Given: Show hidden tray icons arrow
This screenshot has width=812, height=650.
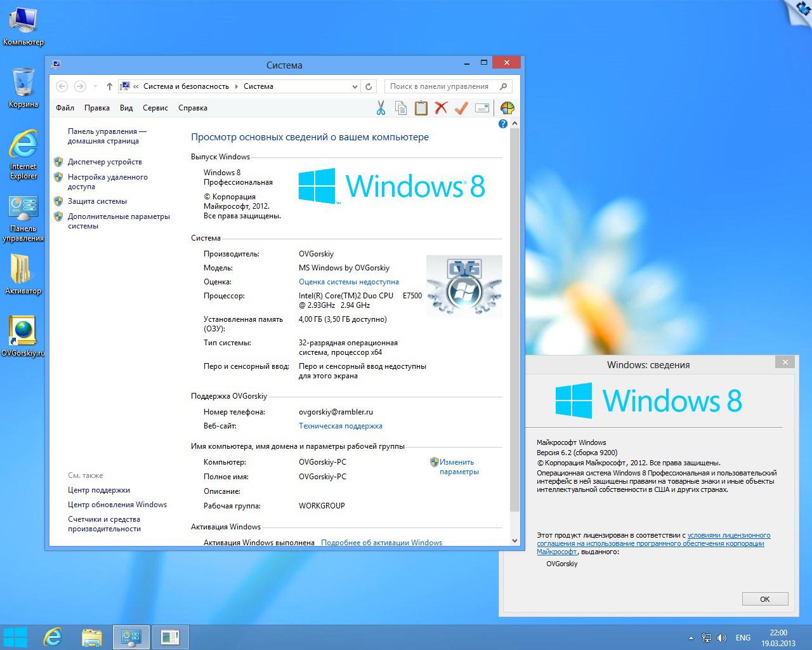Looking at the screenshot, I should (x=691, y=637).
